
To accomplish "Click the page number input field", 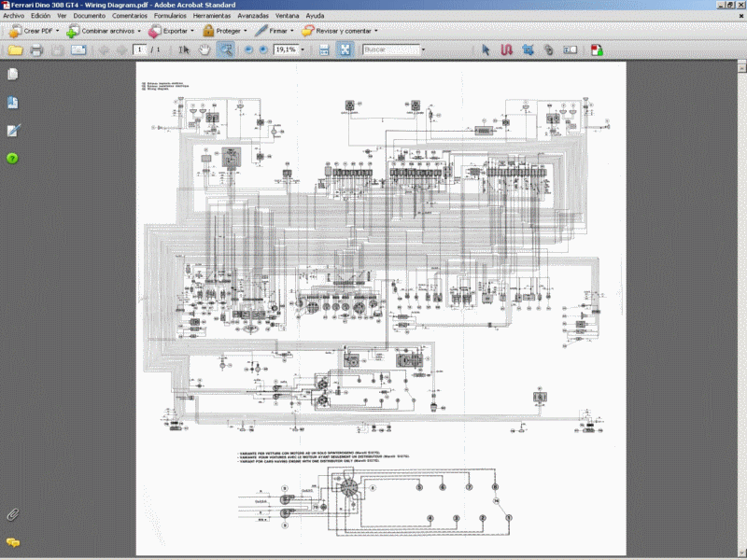I will pos(140,49).
